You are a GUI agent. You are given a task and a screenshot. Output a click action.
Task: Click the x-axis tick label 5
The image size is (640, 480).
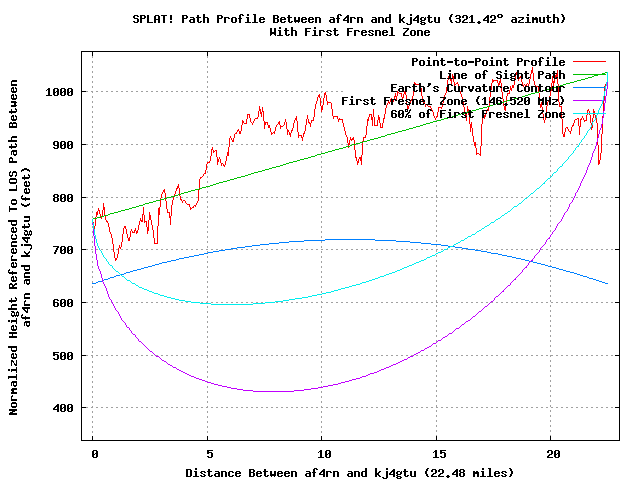pos(209,454)
